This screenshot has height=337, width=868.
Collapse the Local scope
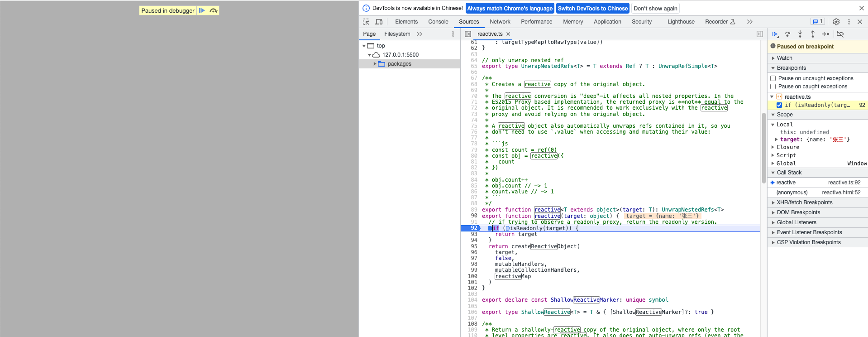pos(773,125)
